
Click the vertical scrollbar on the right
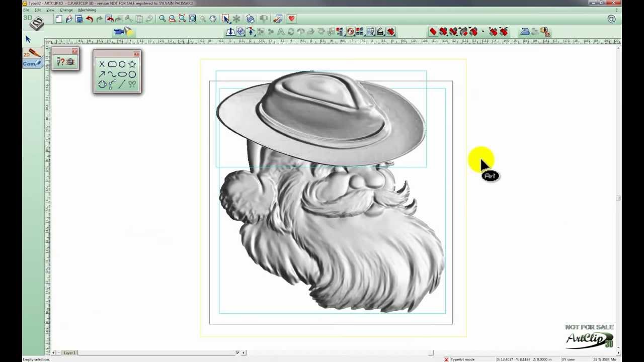(x=618, y=198)
